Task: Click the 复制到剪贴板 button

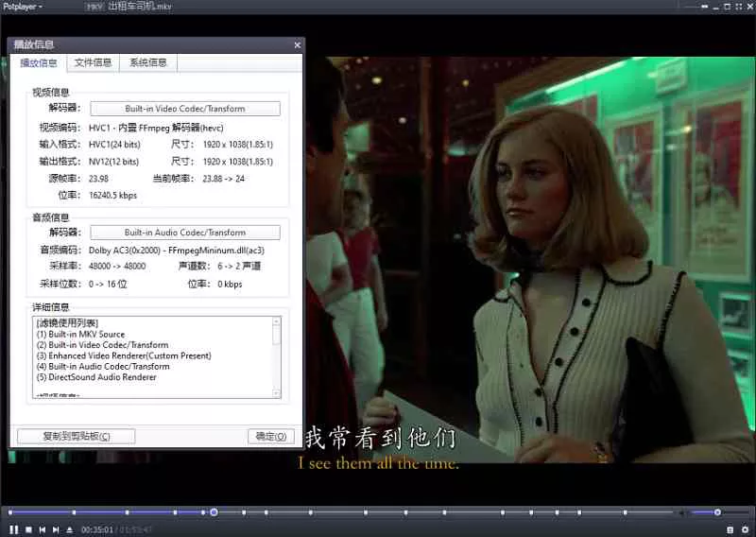Action: [x=77, y=436]
